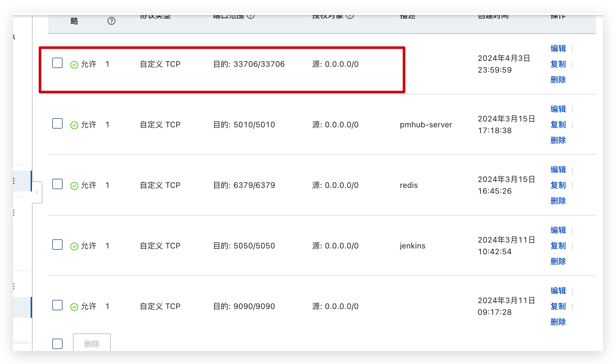Select the jenkins rule checkbox
The image size is (616, 364).
(57, 245)
